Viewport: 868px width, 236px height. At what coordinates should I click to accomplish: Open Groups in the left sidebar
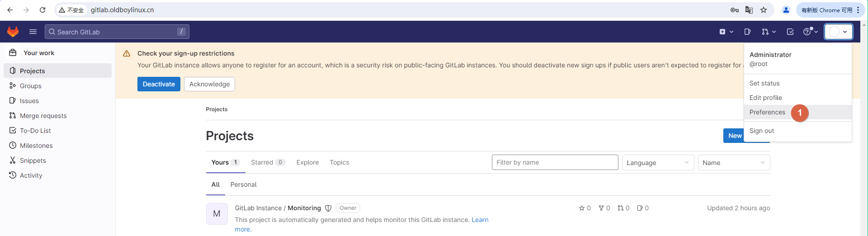(57, 85)
